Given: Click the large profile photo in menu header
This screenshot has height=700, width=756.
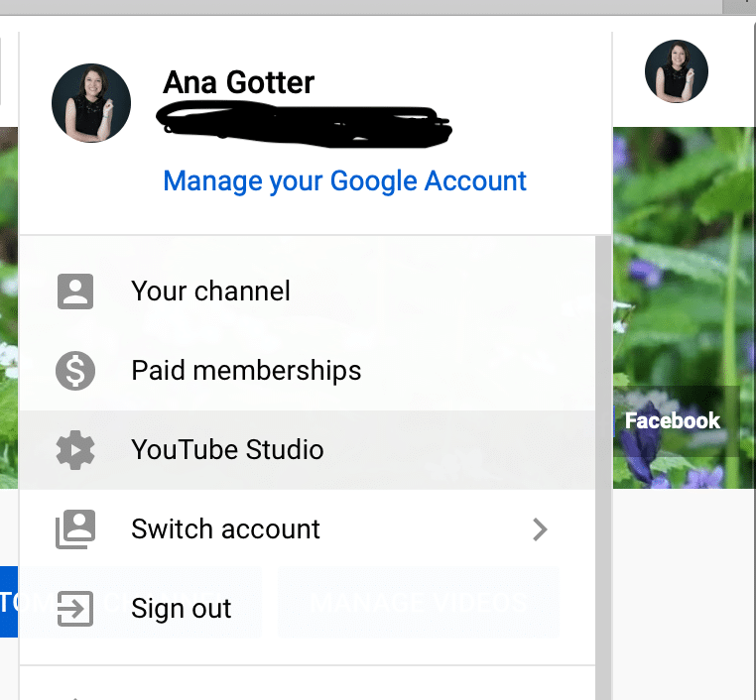Looking at the screenshot, I should coord(91,104).
